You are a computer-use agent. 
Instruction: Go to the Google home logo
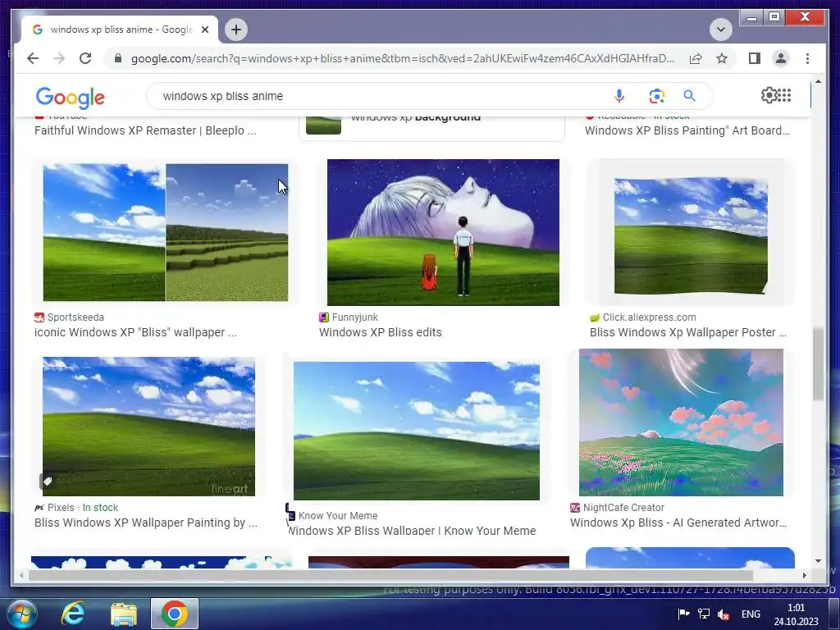tap(71, 97)
